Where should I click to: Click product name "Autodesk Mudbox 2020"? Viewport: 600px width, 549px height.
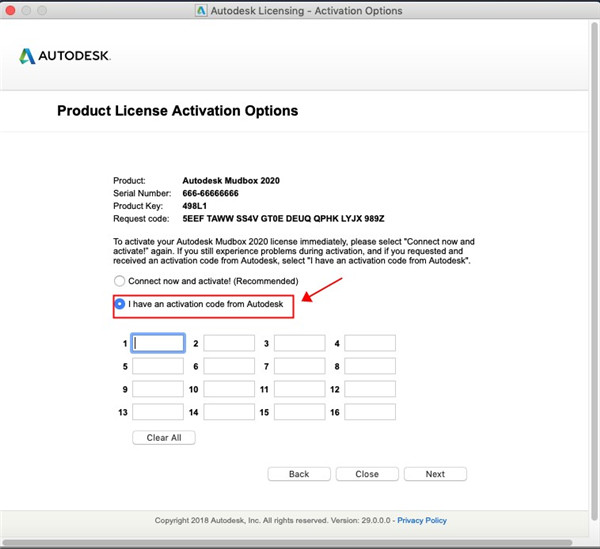[x=231, y=181]
